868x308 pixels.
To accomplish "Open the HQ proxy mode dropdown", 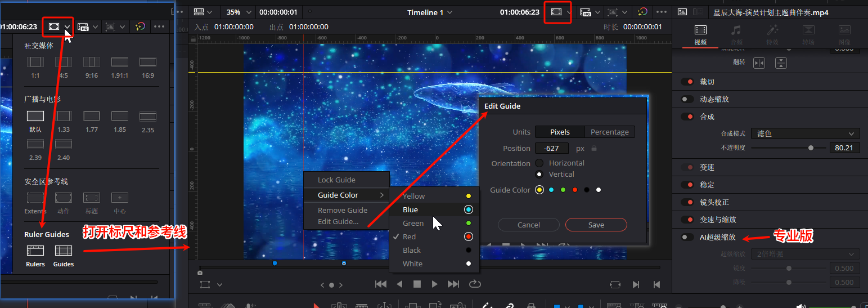I will (x=599, y=12).
